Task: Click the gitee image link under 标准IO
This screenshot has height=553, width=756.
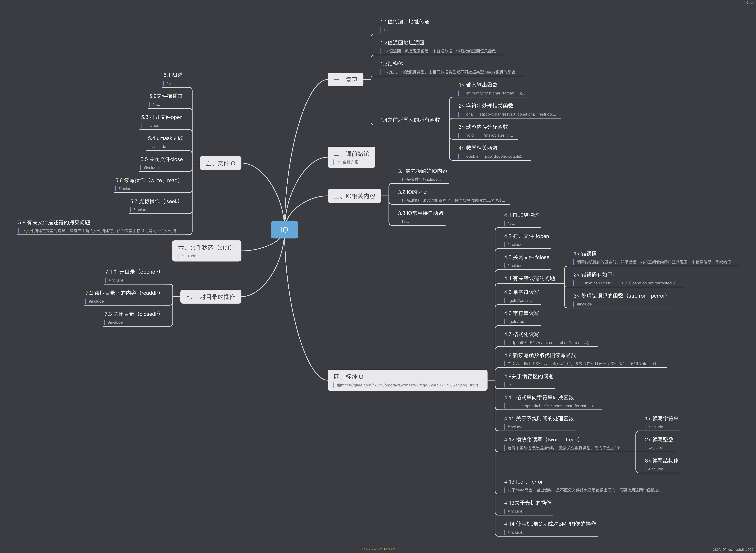Action: pyautogui.click(x=407, y=385)
